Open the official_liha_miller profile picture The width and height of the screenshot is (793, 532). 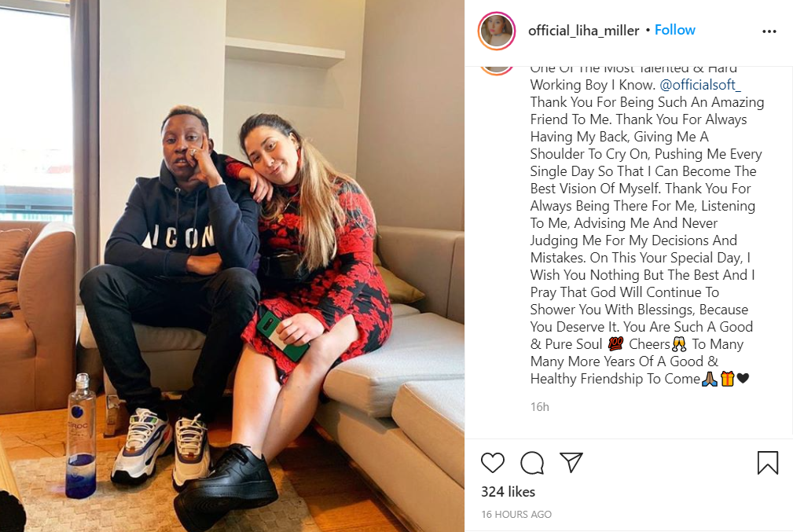(x=496, y=31)
